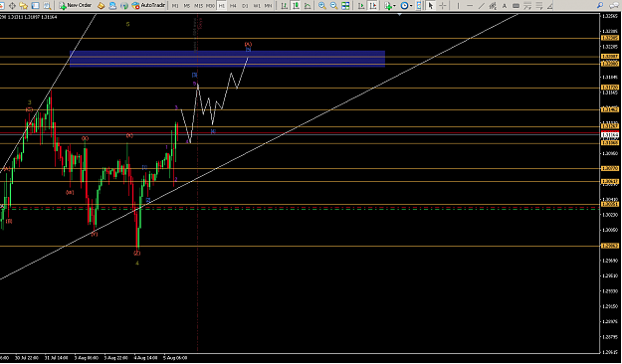Open the Indicators list icon
The height and width of the screenshot is (364, 622).
(x=388, y=6)
